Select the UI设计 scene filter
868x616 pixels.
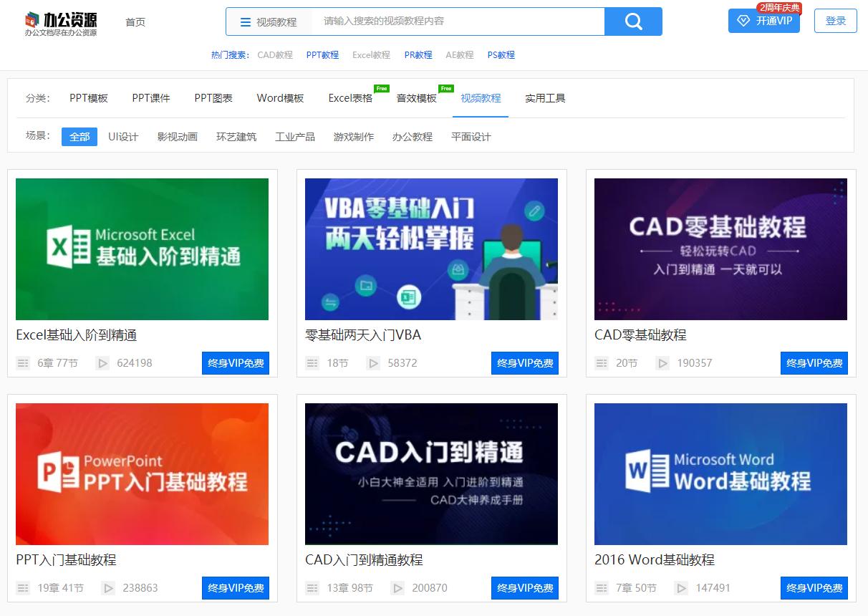click(123, 136)
